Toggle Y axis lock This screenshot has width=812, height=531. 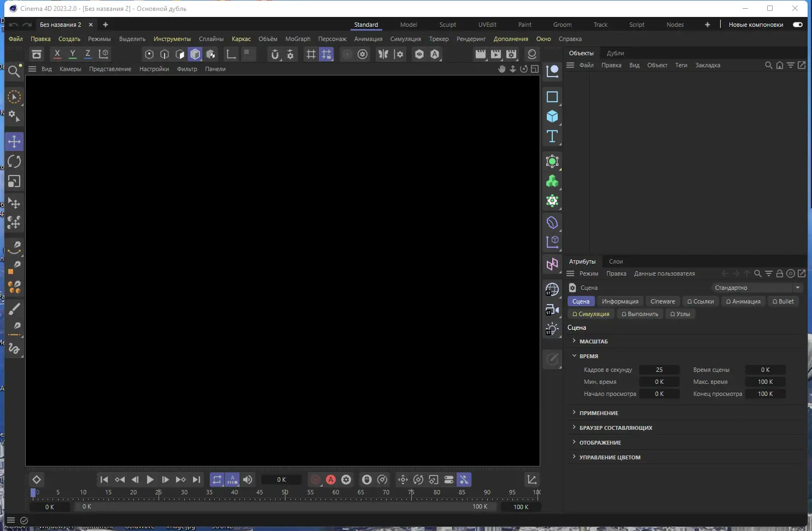(x=72, y=54)
